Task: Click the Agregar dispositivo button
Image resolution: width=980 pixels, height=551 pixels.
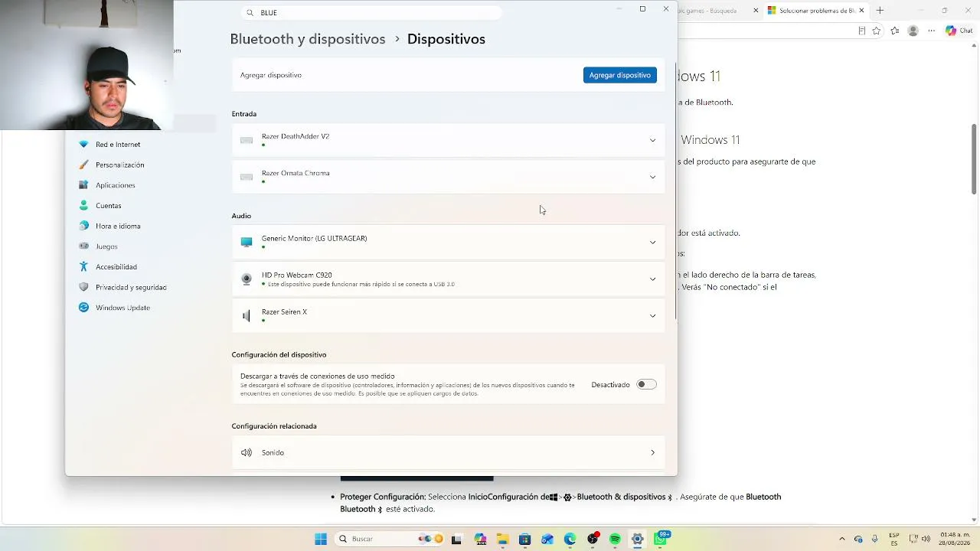Action: (619, 75)
